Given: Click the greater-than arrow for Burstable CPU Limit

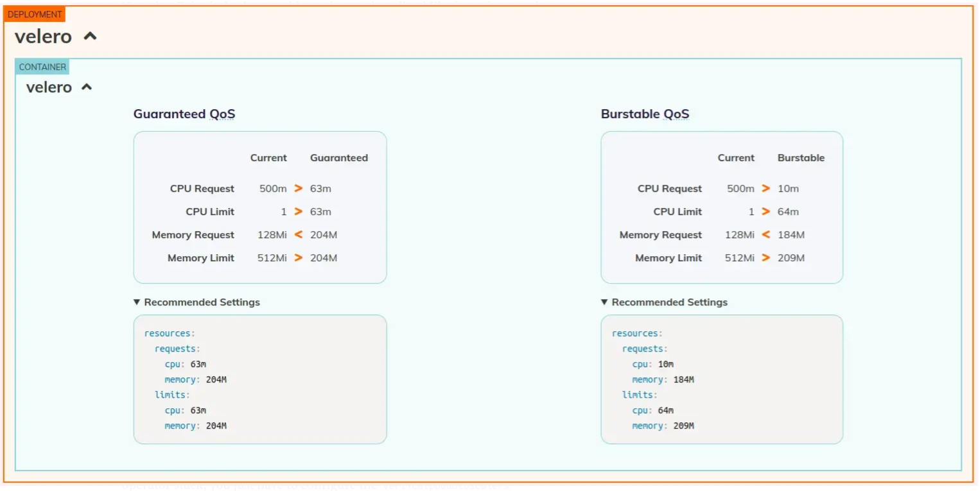Looking at the screenshot, I should [x=766, y=212].
